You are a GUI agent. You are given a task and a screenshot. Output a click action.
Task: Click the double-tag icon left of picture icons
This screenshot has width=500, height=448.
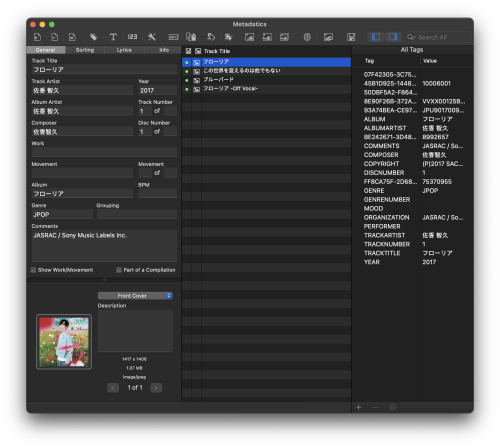228,37
